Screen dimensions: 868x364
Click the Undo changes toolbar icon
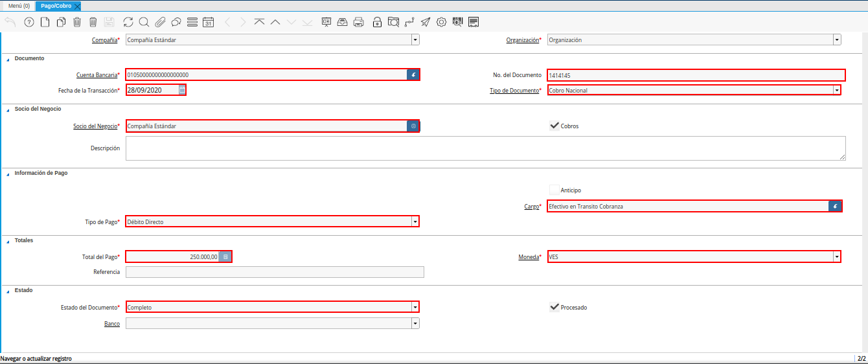click(10, 22)
